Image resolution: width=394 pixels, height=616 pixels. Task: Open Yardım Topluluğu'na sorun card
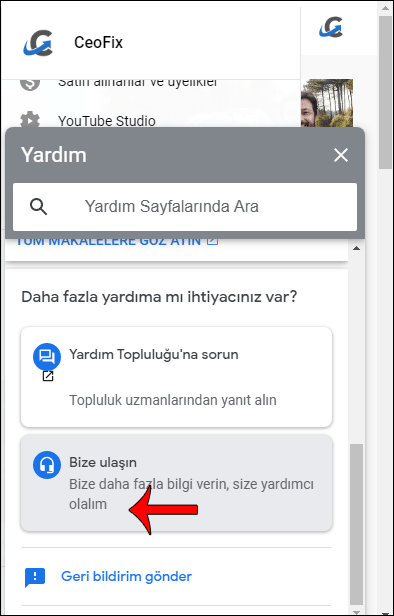click(176, 377)
